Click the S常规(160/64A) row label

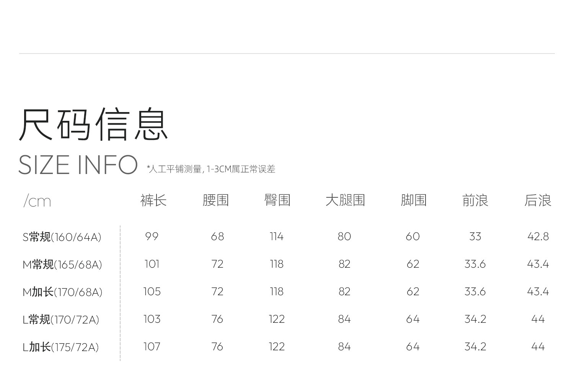62,237
